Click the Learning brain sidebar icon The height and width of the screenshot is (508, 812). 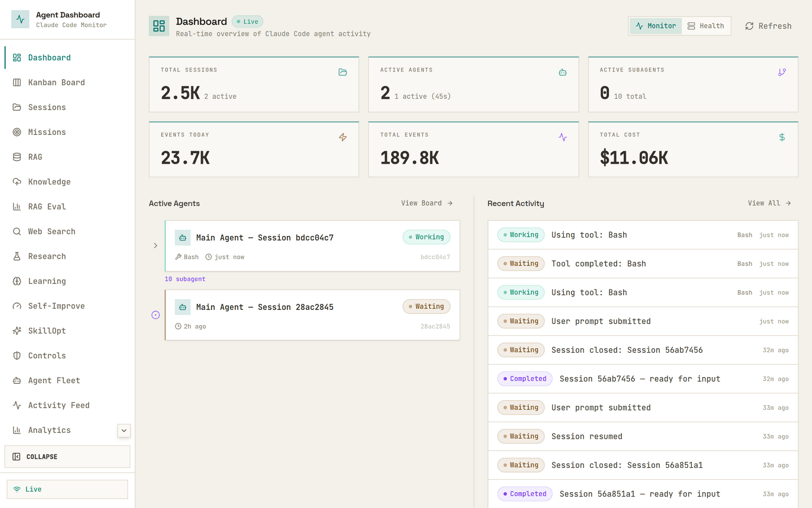pyautogui.click(x=17, y=281)
